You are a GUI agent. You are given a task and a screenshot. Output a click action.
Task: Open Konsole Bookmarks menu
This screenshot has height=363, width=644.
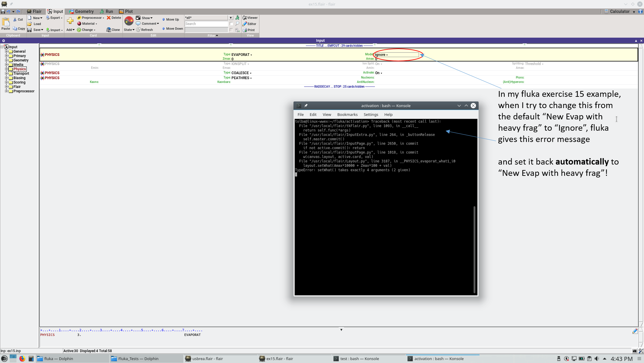(x=347, y=115)
